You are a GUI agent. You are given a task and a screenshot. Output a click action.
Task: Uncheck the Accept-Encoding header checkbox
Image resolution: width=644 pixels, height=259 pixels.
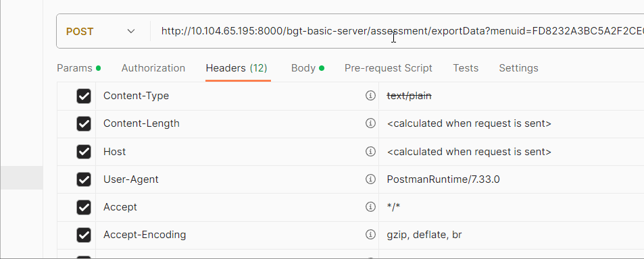(x=84, y=235)
